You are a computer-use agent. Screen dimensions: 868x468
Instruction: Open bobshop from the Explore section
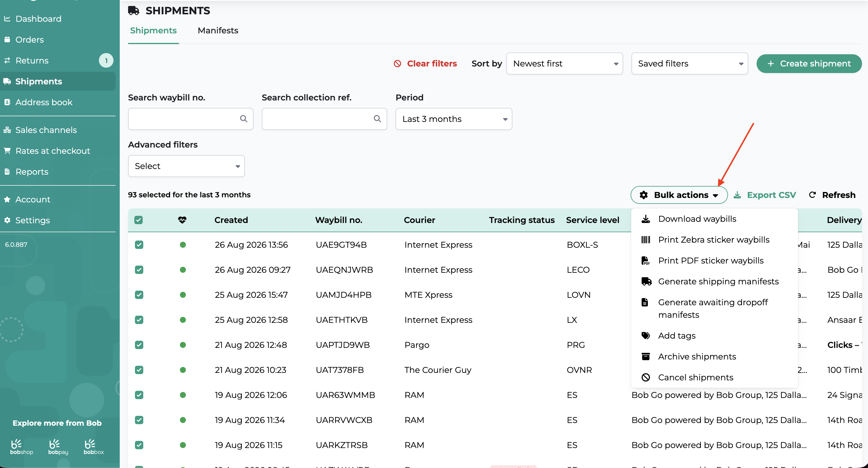(x=21, y=447)
